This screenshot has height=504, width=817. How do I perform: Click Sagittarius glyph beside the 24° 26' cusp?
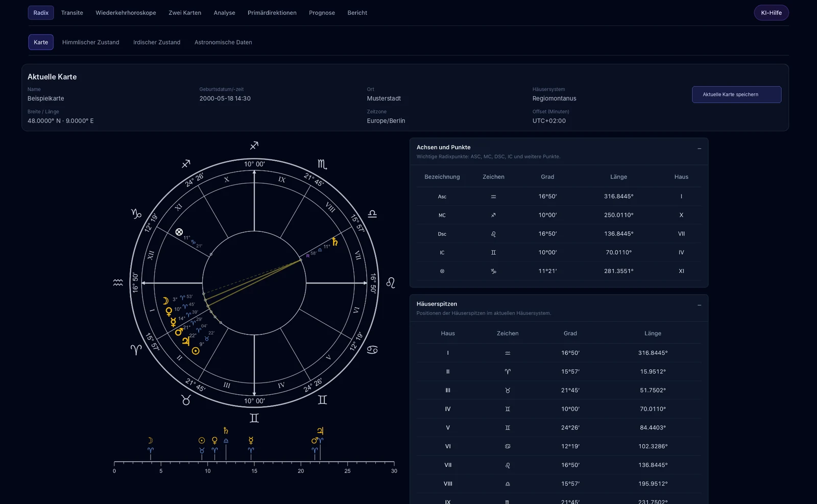[186, 164]
